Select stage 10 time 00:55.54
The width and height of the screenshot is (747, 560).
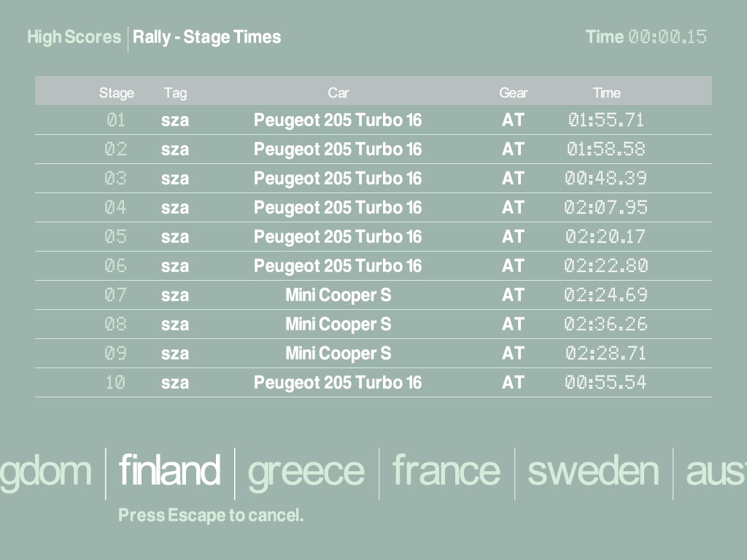[x=605, y=383]
